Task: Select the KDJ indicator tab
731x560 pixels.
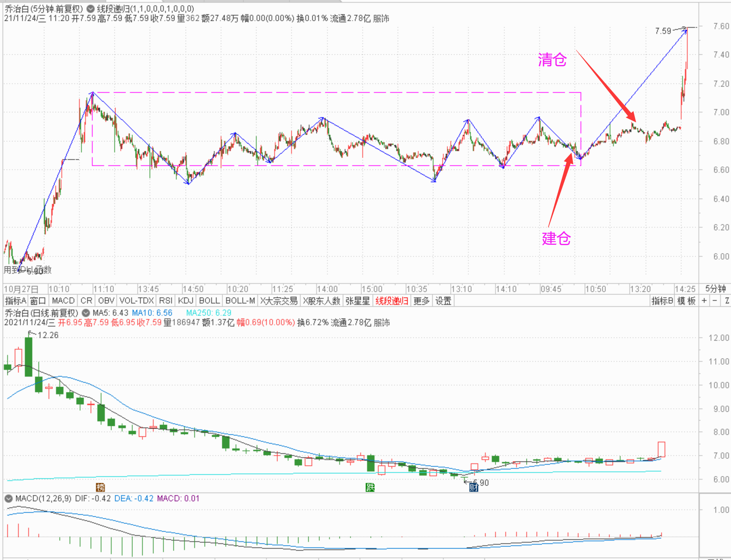Action: (x=186, y=301)
